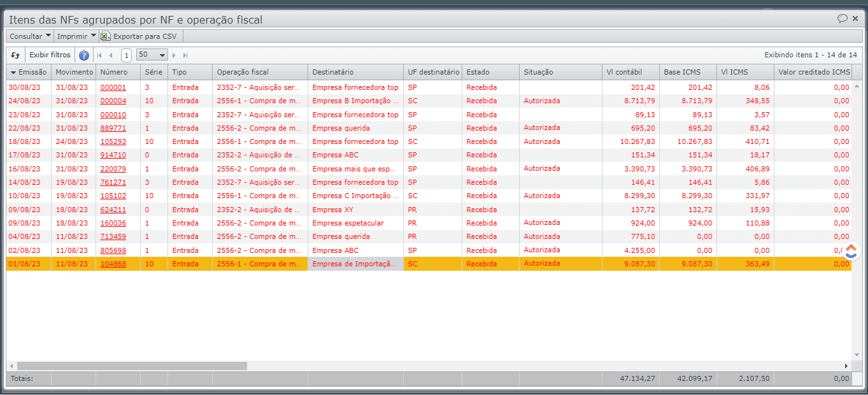
Task: Sort by Série column header
Action: pos(154,72)
